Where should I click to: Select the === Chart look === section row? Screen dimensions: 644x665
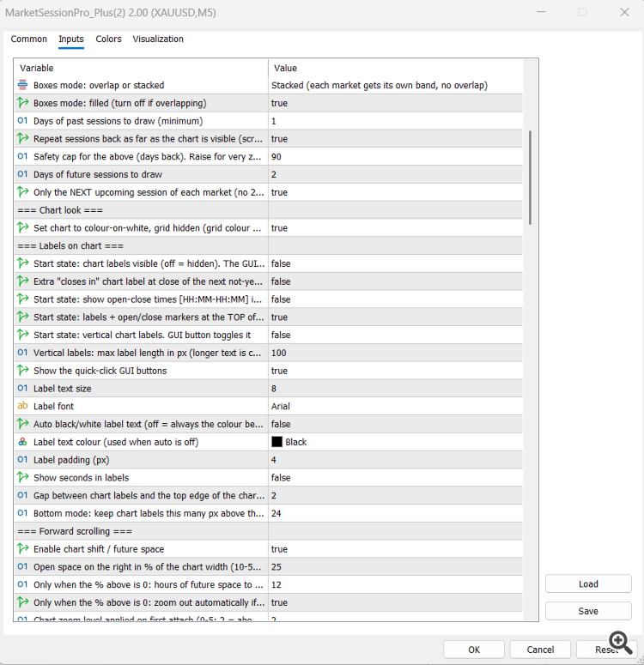click(x=268, y=210)
